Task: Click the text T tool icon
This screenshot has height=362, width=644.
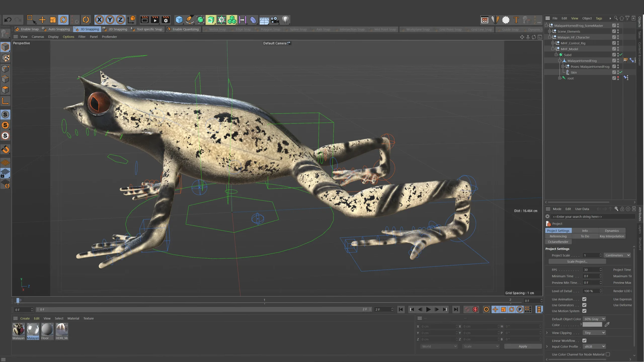Action: [x=516, y=20]
